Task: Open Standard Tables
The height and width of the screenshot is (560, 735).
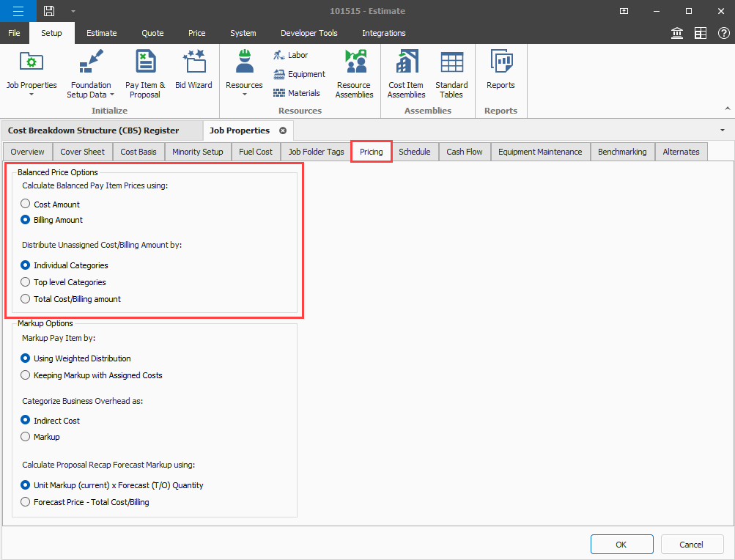Action: coord(451,75)
